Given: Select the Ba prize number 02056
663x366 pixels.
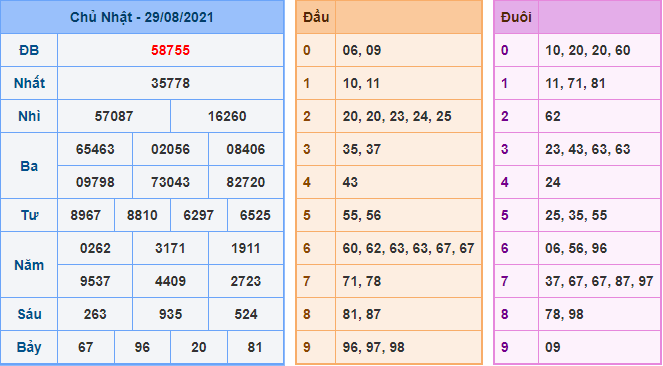Looking at the screenshot, I should (x=170, y=149).
